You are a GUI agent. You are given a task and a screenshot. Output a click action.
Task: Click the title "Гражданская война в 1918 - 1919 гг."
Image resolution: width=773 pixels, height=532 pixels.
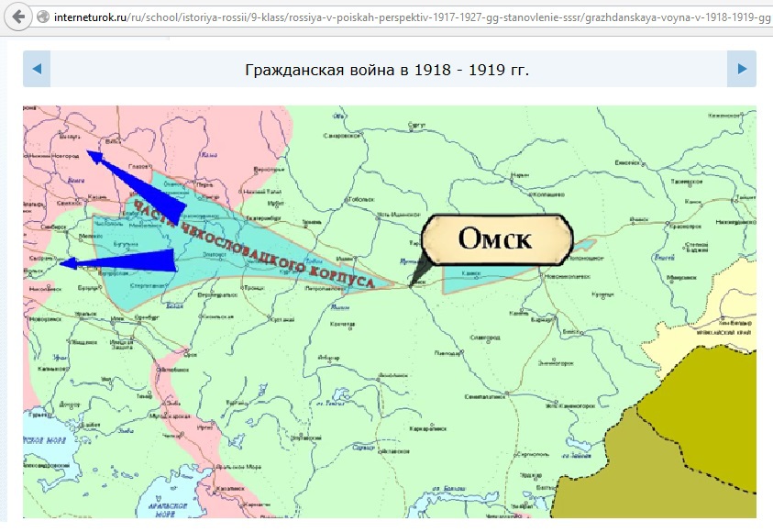pos(388,71)
